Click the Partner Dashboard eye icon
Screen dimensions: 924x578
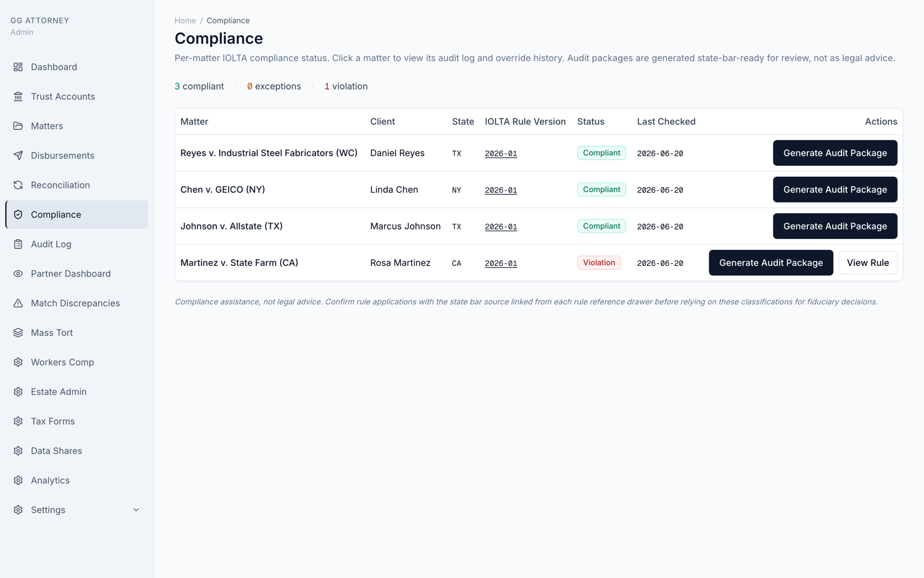click(x=18, y=273)
